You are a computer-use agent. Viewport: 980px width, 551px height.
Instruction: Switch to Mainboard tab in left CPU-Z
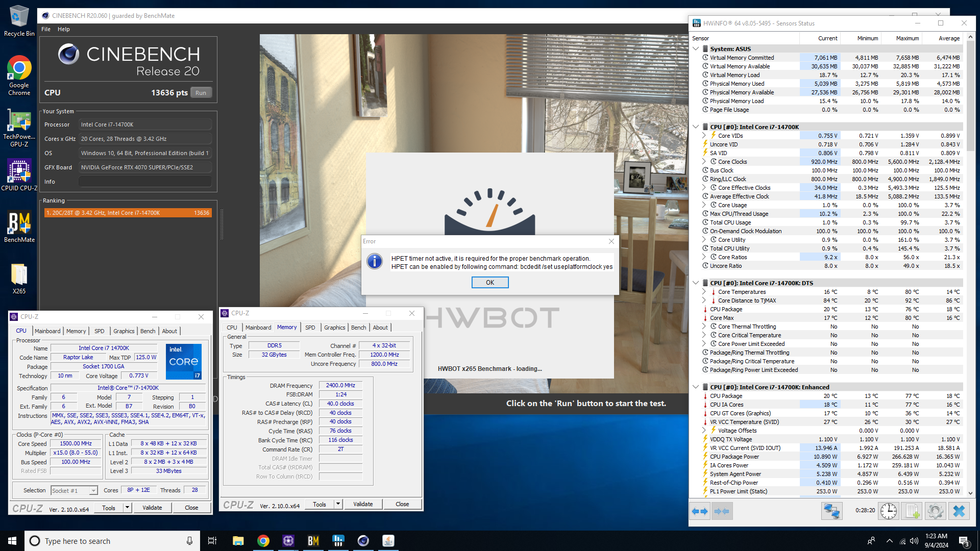(x=47, y=331)
